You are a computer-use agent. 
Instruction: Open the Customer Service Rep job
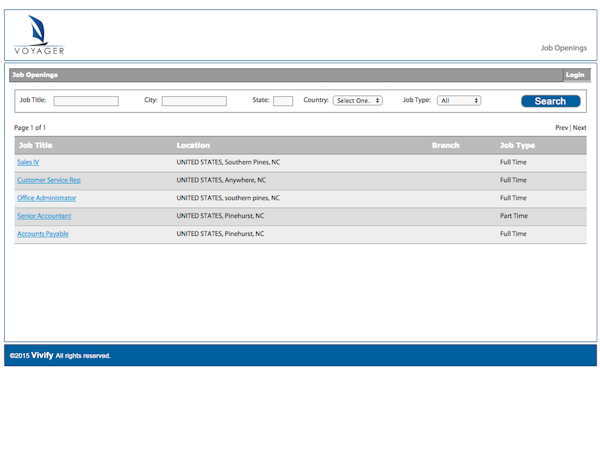click(49, 180)
